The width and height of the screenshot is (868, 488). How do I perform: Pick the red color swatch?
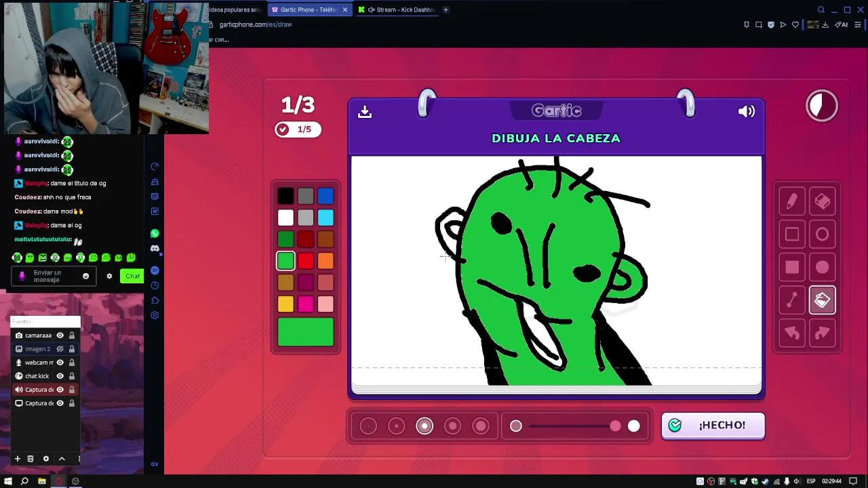point(306,261)
